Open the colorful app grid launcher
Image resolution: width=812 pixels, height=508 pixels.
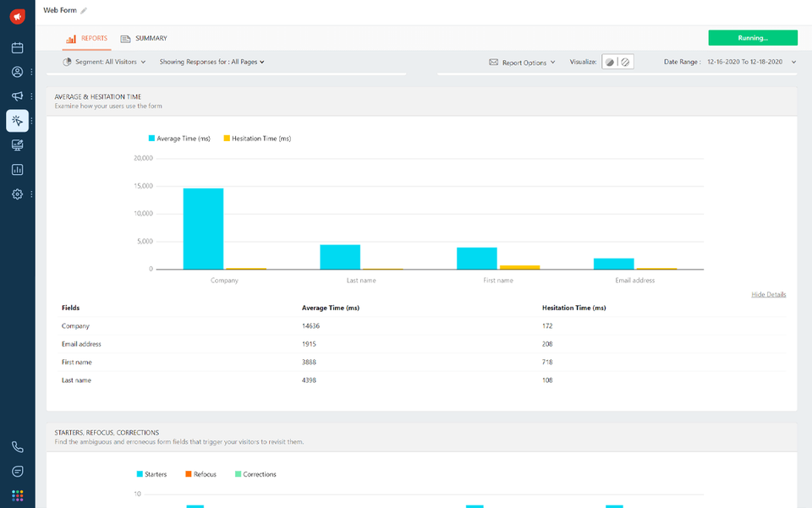click(x=17, y=495)
